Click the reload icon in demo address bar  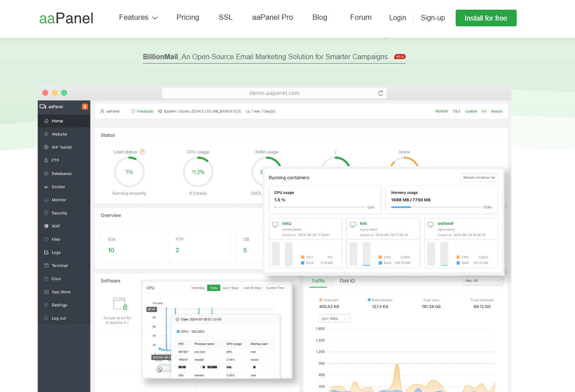(380, 93)
